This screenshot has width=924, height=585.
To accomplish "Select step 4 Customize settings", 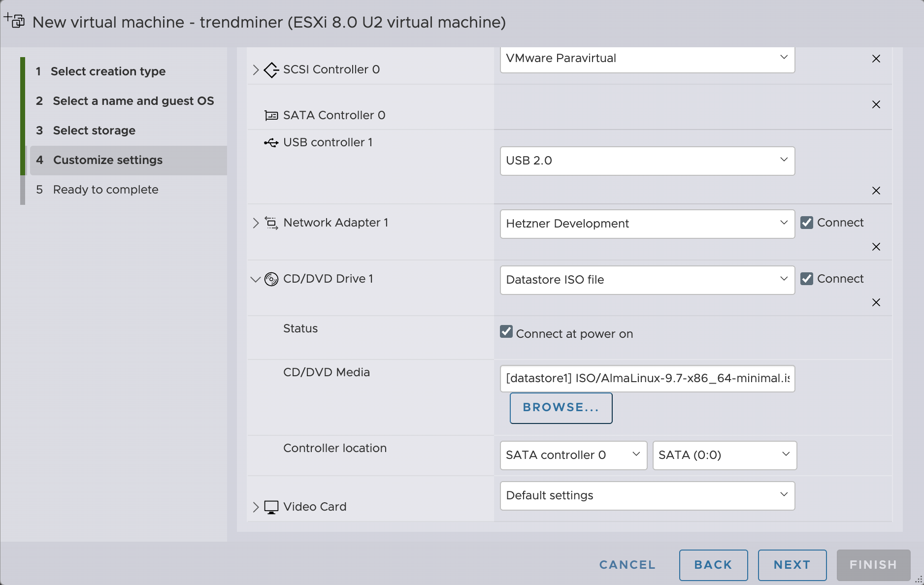I will [128, 160].
